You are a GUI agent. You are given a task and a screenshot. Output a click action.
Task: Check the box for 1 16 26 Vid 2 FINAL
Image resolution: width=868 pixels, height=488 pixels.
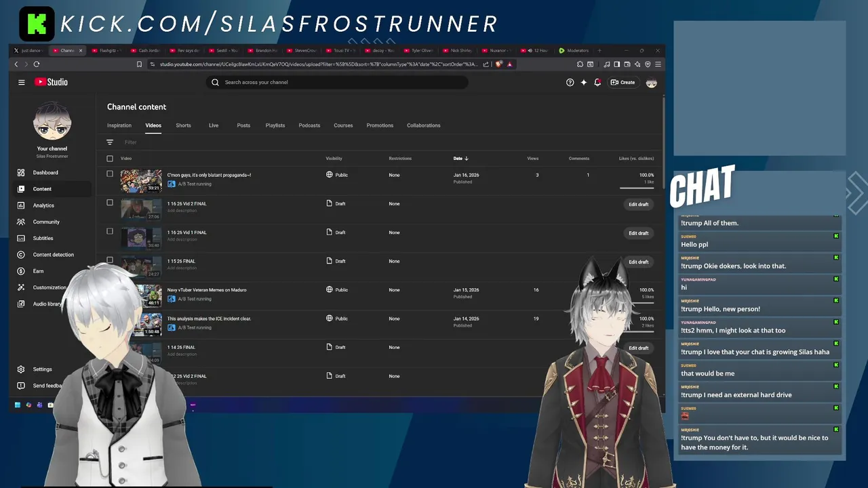tap(110, 203)
